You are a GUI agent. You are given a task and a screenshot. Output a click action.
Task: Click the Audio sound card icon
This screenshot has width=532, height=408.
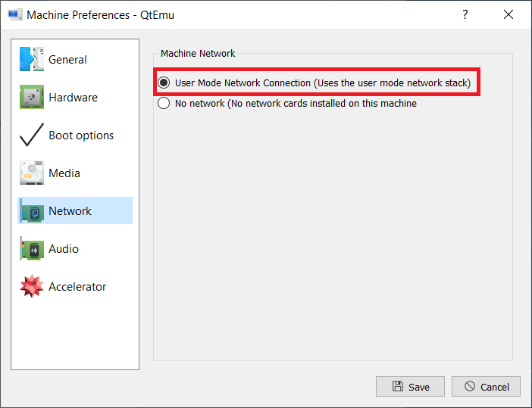[31, 249]
